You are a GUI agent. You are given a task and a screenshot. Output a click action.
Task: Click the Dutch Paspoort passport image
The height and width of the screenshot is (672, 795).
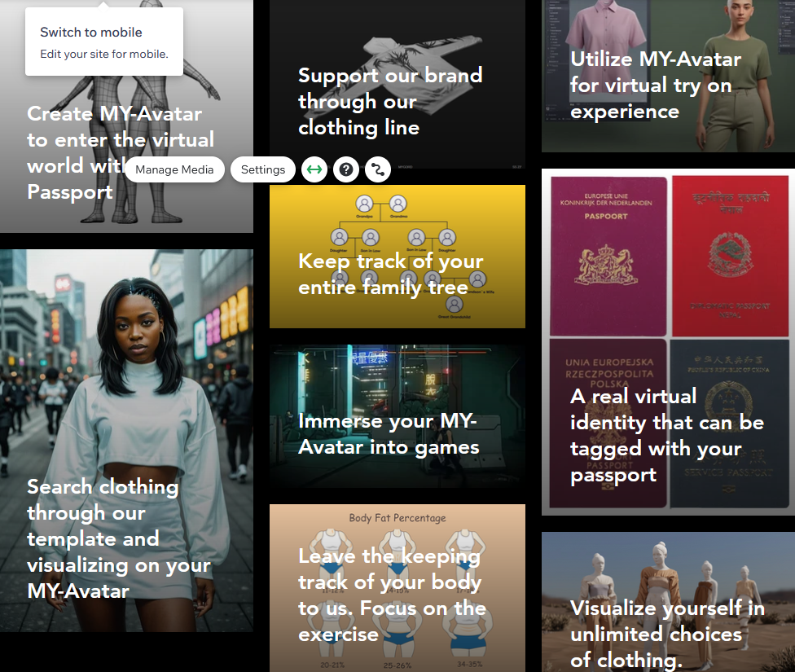click(608, 256)
